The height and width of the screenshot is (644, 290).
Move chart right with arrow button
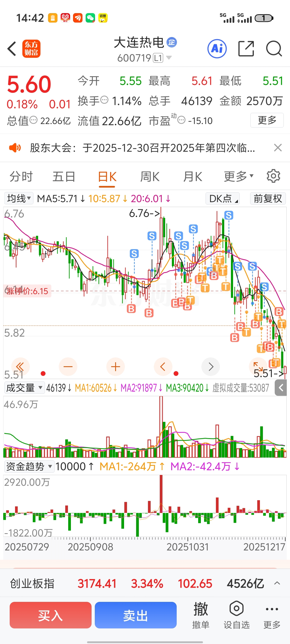(211, 367)
